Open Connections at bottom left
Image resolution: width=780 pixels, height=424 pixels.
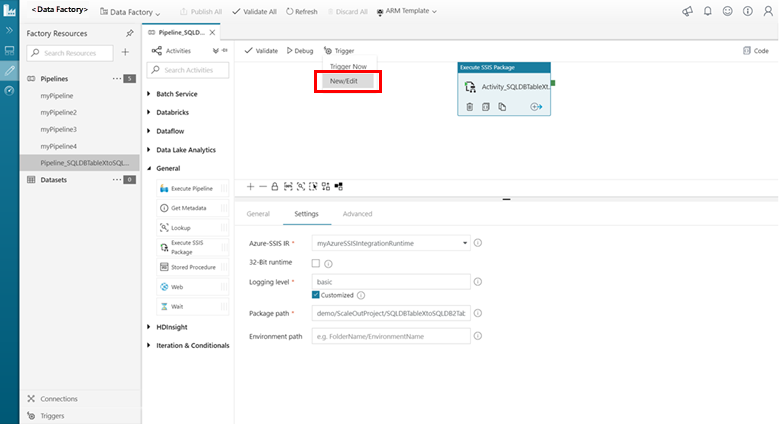(53, 399)
